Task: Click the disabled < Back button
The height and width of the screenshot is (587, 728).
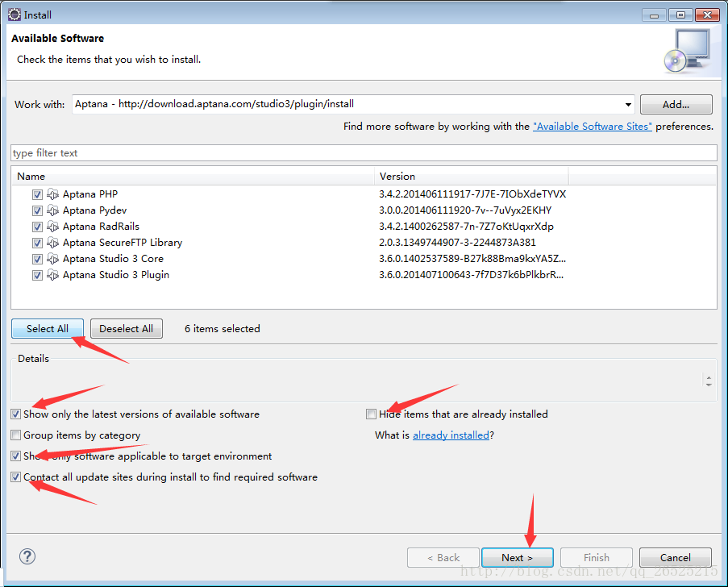Action: (x=443, y=557)
